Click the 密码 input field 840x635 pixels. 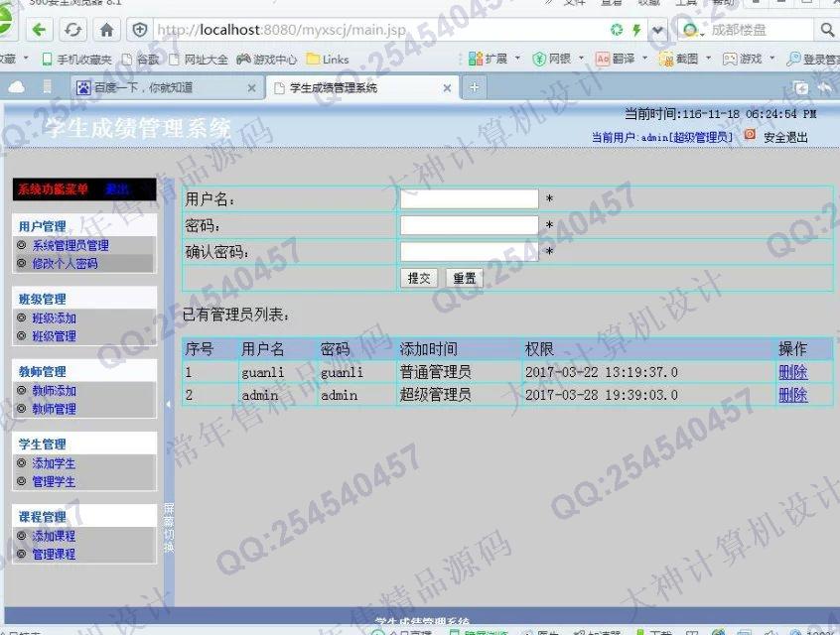point(470,225)
